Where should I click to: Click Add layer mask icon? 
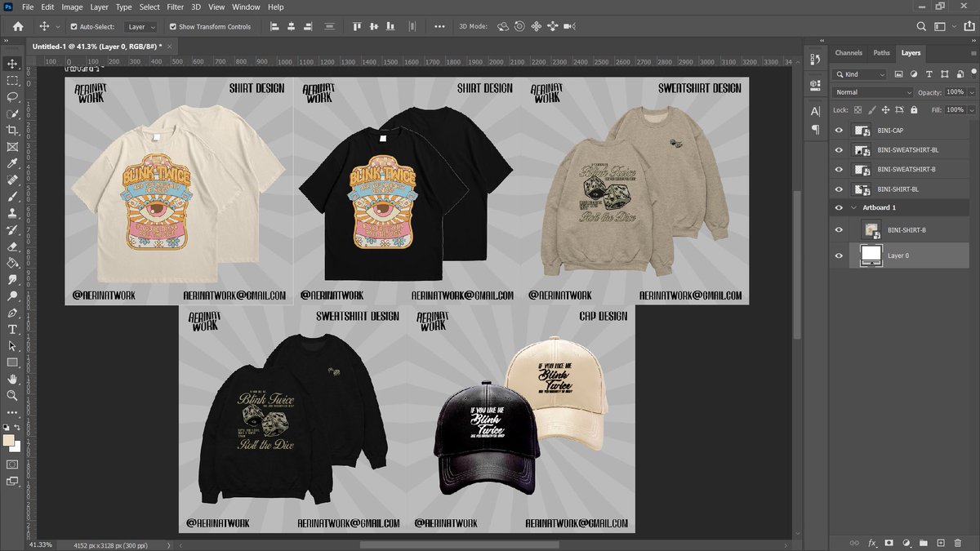pos(889,542)
